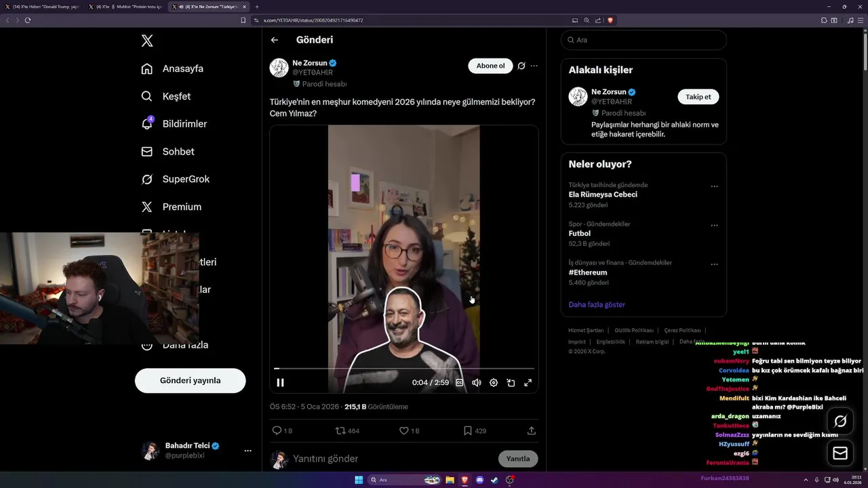This screenshot has width=868, height=488.
Task: Switch to the Muhbir Protein tozu tab
Action: tap(125, 7)
